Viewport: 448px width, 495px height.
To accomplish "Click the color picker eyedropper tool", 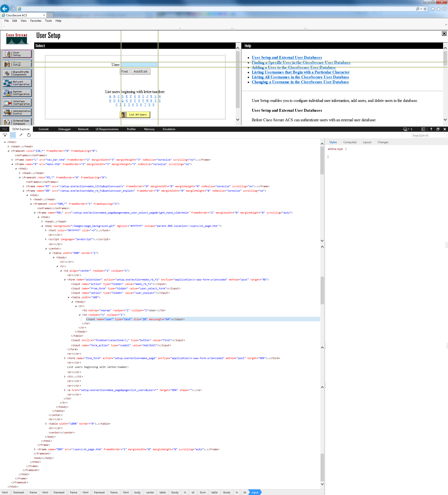I will pyautogui.click(x=21, y=135).
